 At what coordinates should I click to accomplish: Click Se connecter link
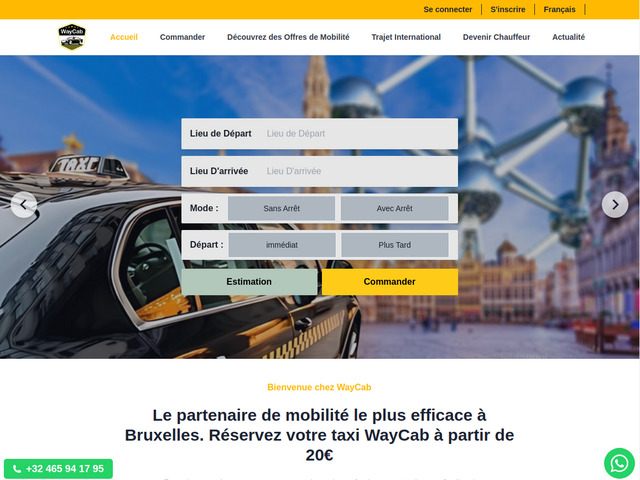tap(447, 9)
